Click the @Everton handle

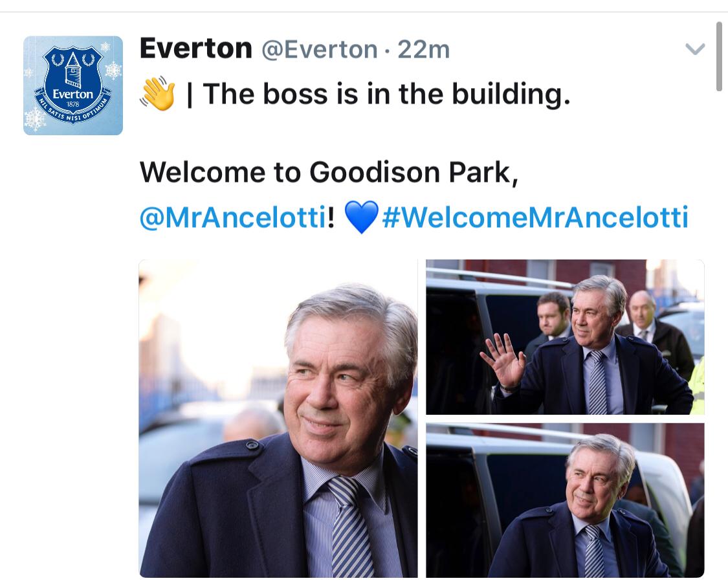319,50
